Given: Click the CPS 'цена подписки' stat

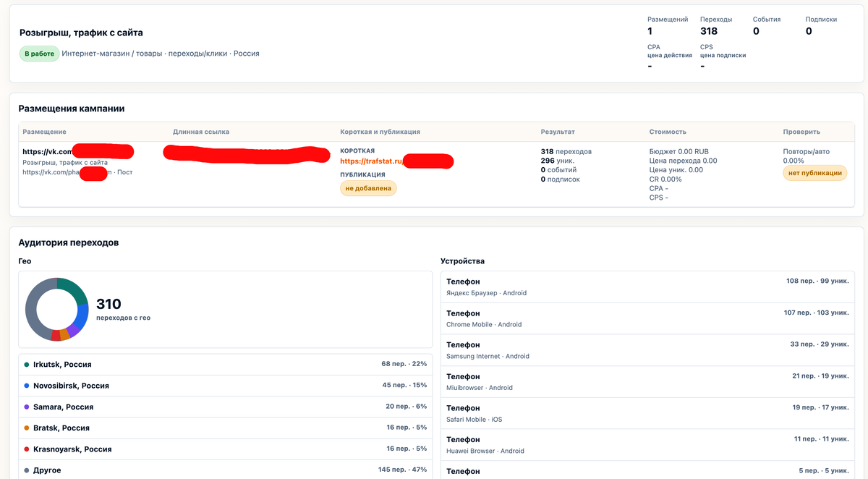Looking at the screenshot, I should [723, 57].
